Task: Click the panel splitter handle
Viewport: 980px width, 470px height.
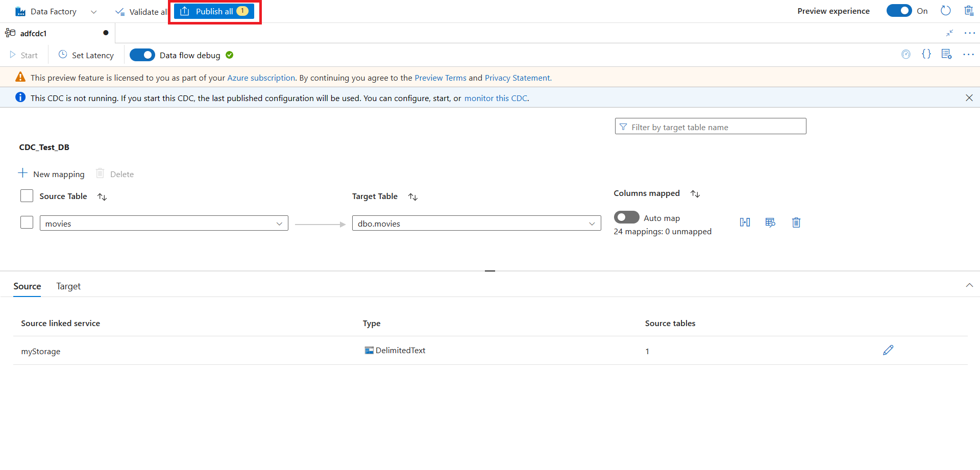Action: pyautogui.click(x=490, y=270)
